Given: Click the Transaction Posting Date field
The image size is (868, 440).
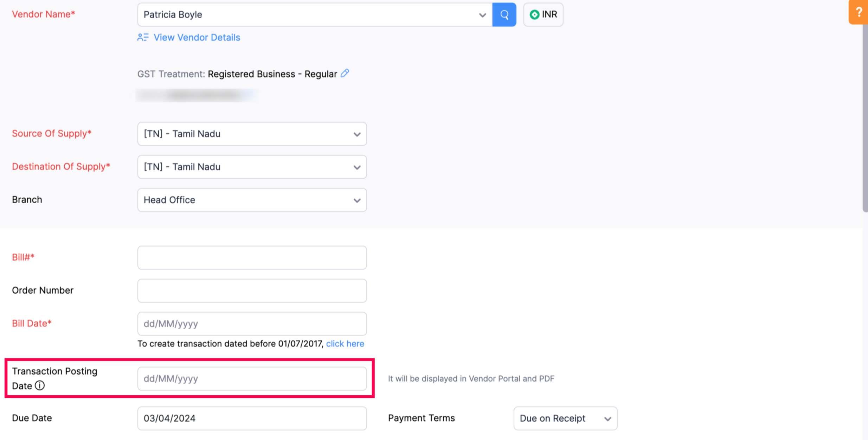Looking at the screenshot, I should pos(252,378).
